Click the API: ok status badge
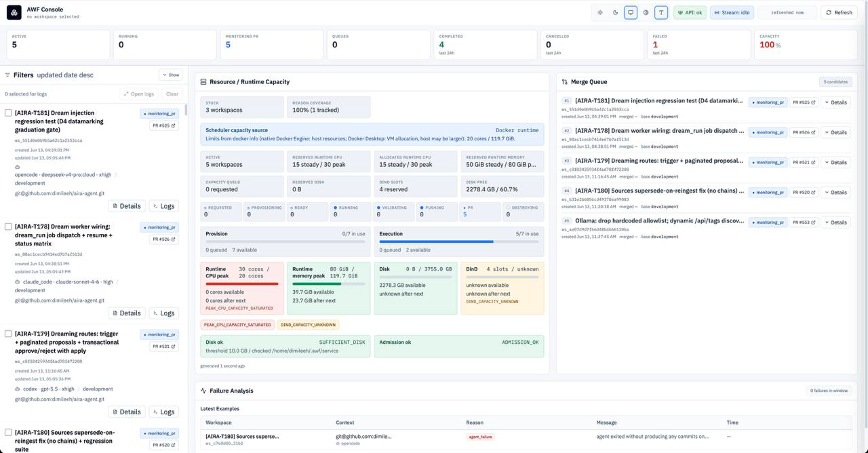 pyautogui.click(x=690, y=12)
